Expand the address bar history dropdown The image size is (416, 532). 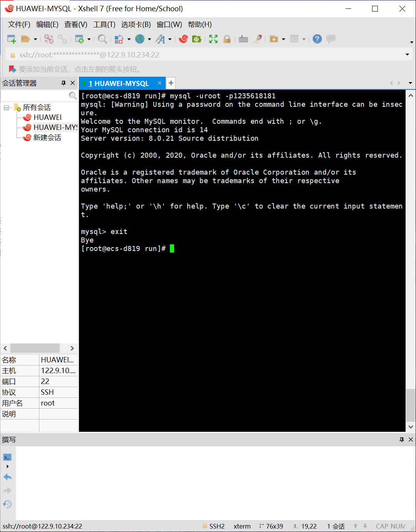point(407,55)
